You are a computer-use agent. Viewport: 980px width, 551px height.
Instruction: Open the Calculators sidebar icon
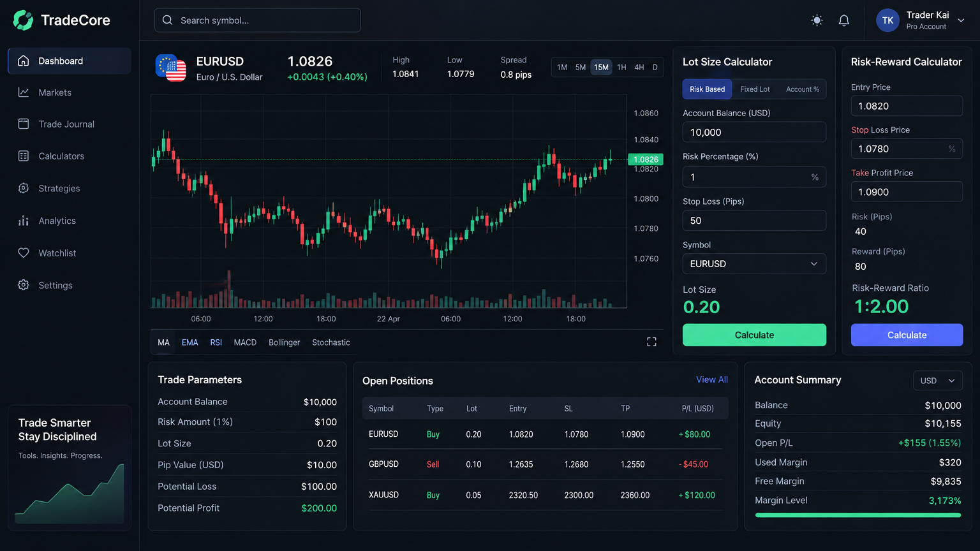[24, 156]
